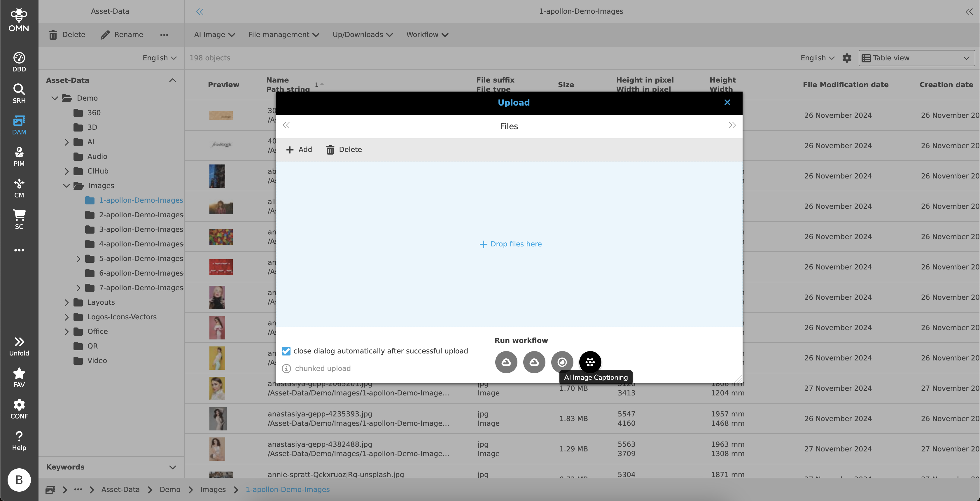The image size is (980, 501).
Task: Click the Drop files here link
Action: point(510,244)
